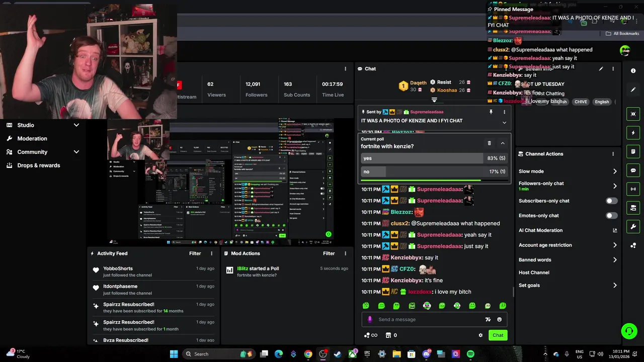Screen dimensions: 644x362
Task: Select Host Channel in Channel Actions
Action: (x=534, y=273)
